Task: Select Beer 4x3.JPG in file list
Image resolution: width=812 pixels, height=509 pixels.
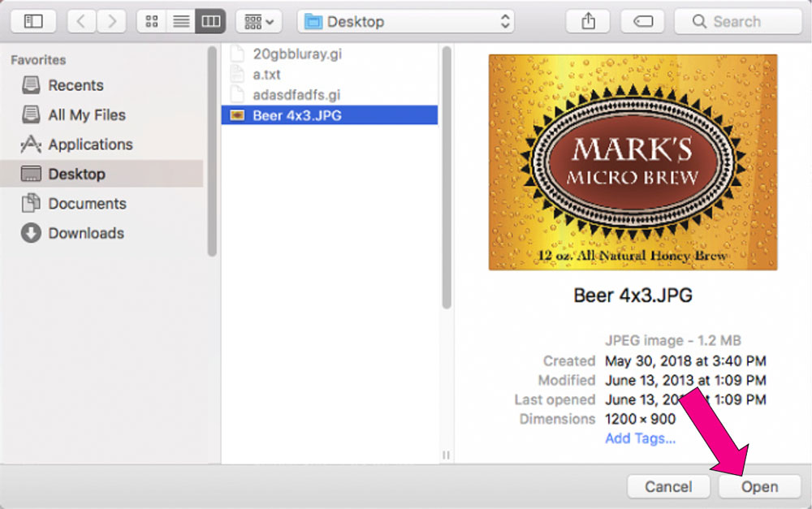Action: (x=330, y=115)
